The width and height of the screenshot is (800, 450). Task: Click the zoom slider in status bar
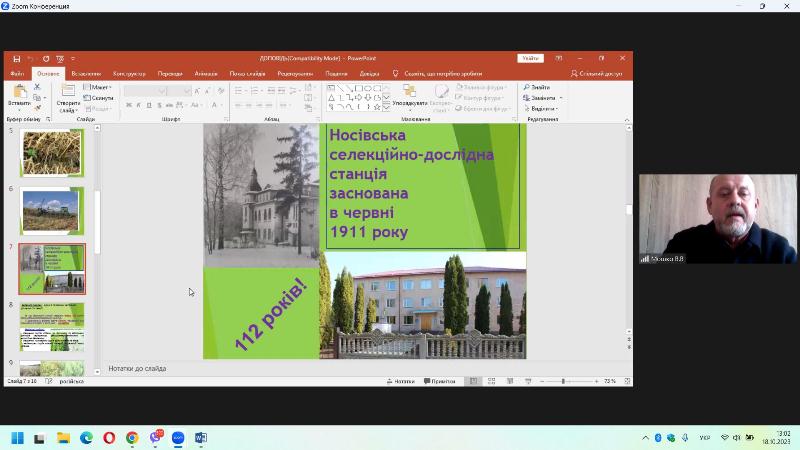tap(563, 381)
